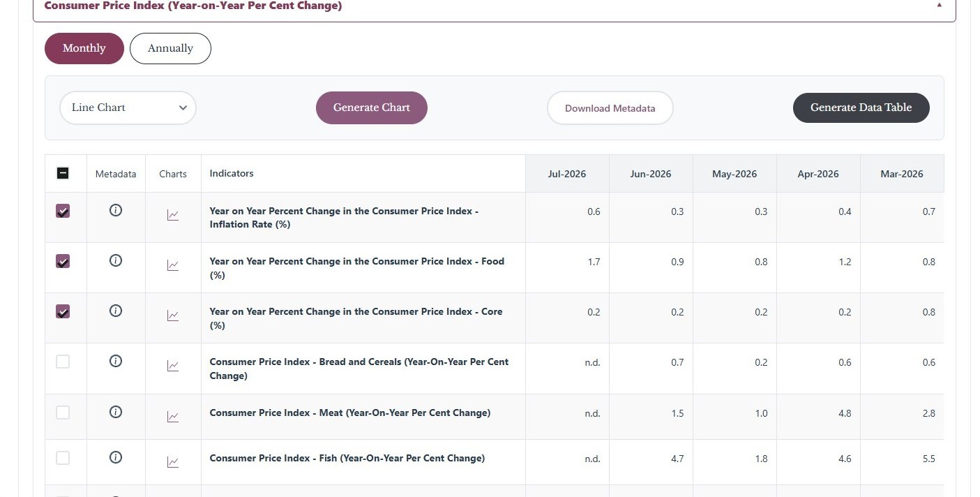This screenshot has width=980, height=497.
Task: Select the Inflation Rate (%) indicator name
Action: [344, 218]
